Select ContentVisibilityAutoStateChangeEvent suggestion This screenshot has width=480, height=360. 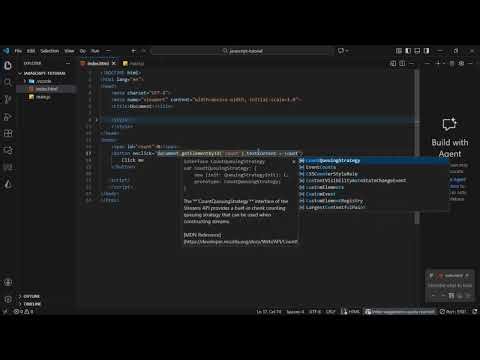pos(373,181)
